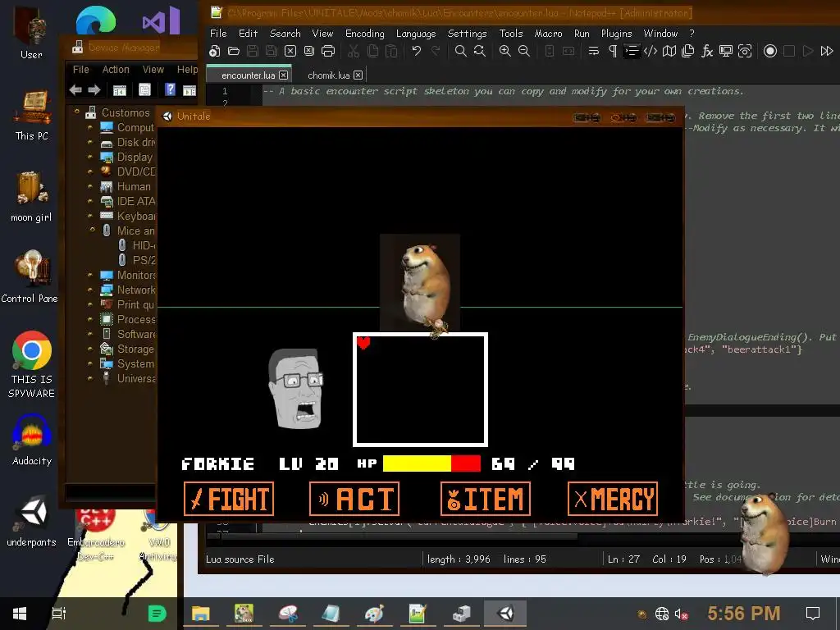Click the Zoom Out icon in Notepad++

(x=524, y=51)
